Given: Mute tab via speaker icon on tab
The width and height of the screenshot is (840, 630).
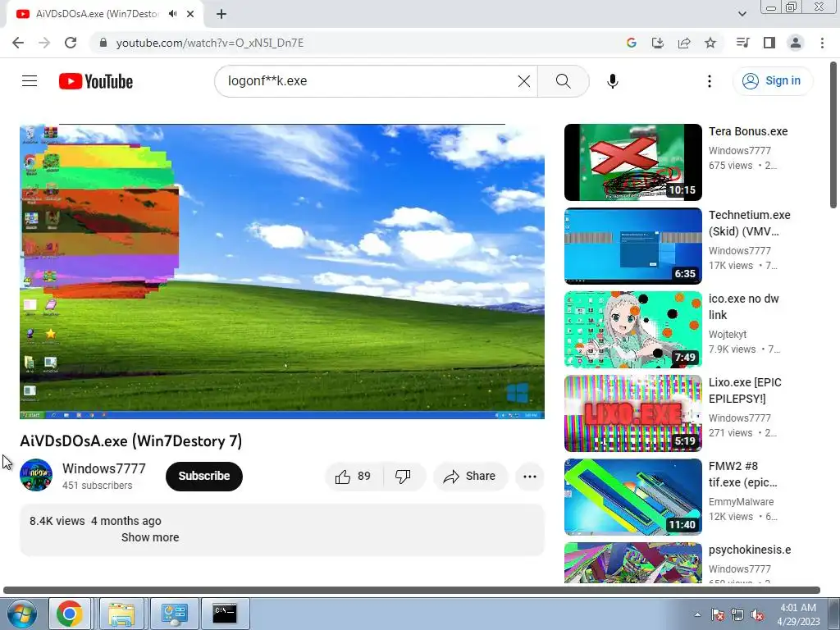Looking at the screenshot, I should [x=172, y=14].
